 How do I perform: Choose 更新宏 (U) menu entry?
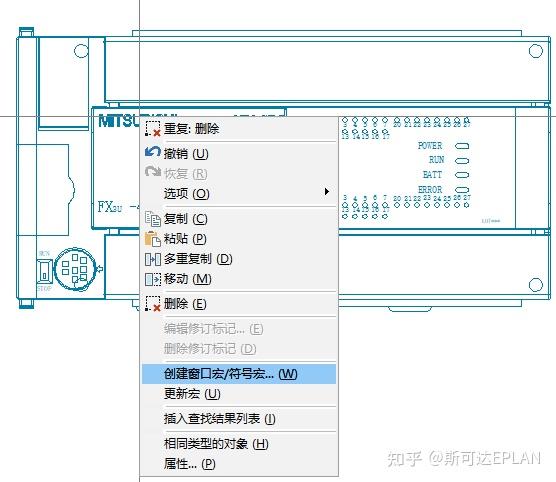pos(239,394)
